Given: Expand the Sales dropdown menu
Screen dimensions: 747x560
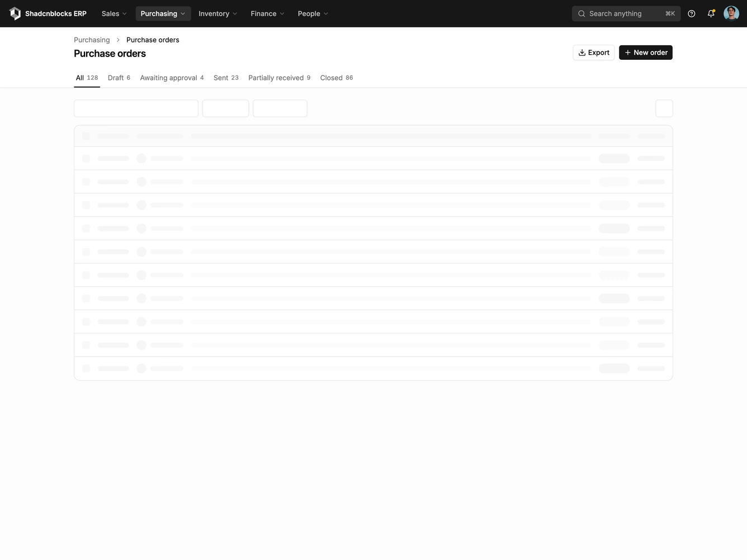Looking at the screenshot, I should pyautogui.click(x=114, y=13).
